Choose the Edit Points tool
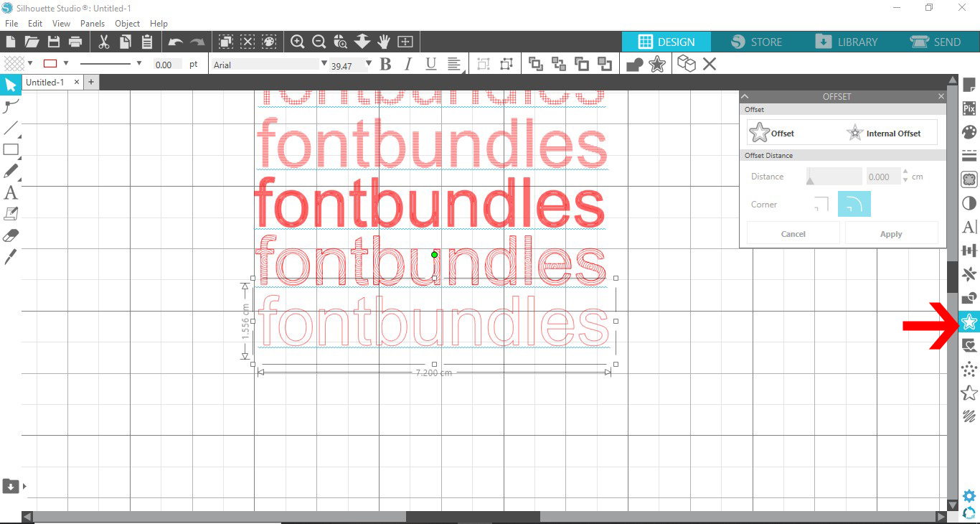 pos(11,107)
